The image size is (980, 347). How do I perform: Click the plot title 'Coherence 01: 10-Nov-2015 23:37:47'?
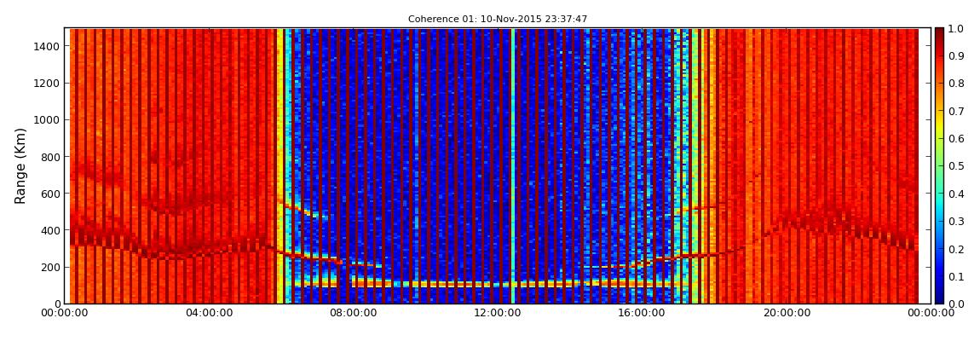498,20
